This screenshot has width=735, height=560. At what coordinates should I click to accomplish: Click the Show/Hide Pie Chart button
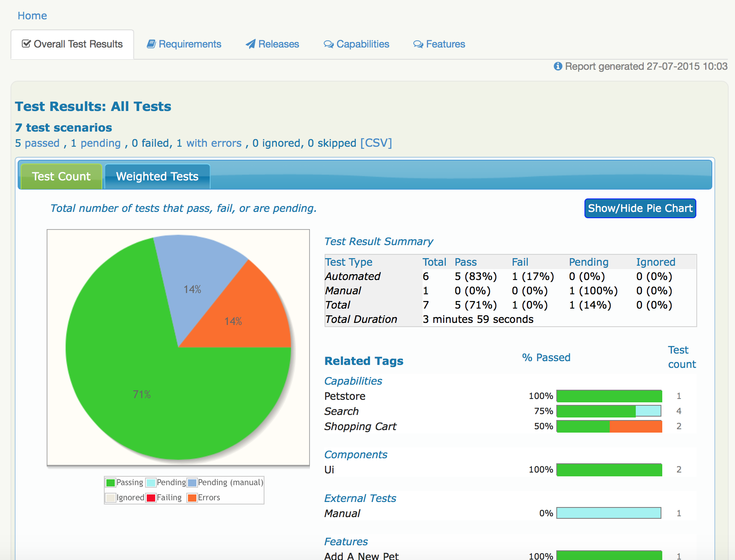point(640,208)
